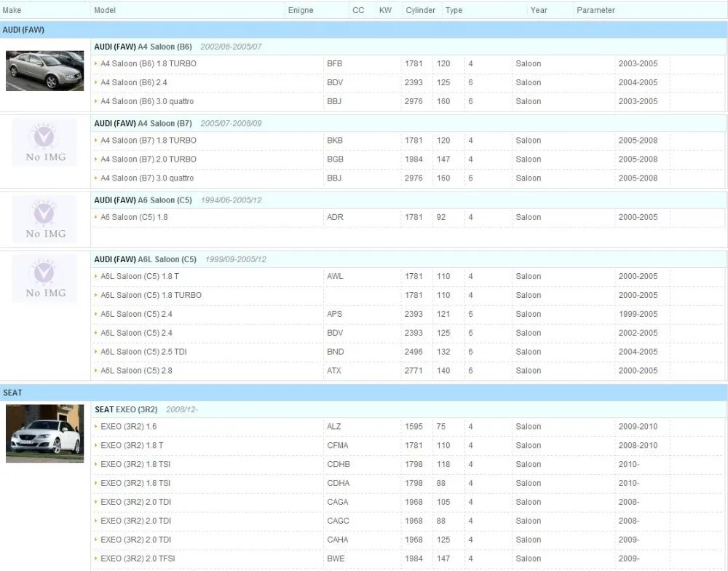This screenshot has width=728, height=571.
Task: Select engine code CAHA
Action: coord(338,540)
